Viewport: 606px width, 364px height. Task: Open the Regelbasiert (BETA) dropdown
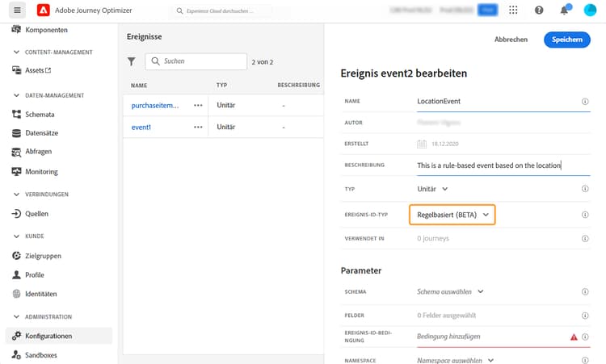pos(452,215)
